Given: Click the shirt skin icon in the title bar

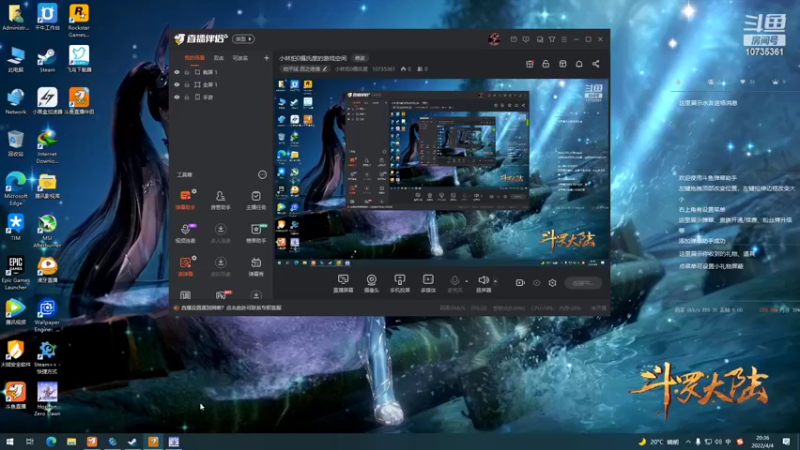Looking at the screenshot, I should 552,39.
